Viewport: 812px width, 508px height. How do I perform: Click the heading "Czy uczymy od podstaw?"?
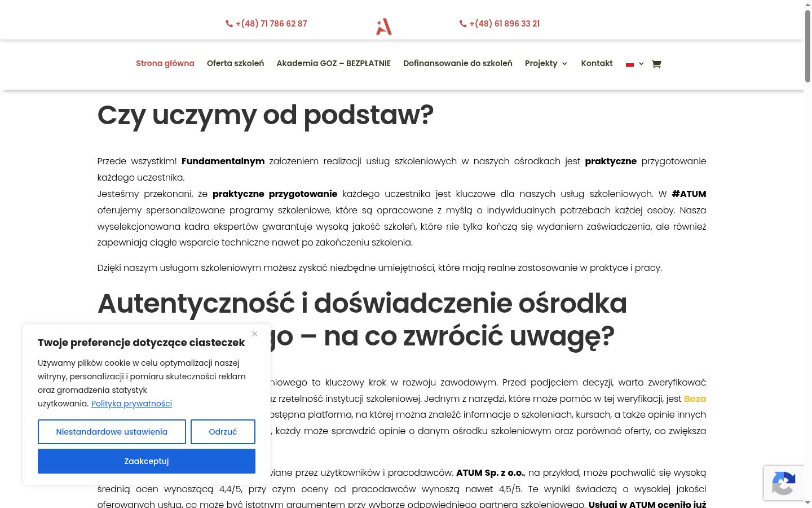pyautogui.click(x=266, y=115)
